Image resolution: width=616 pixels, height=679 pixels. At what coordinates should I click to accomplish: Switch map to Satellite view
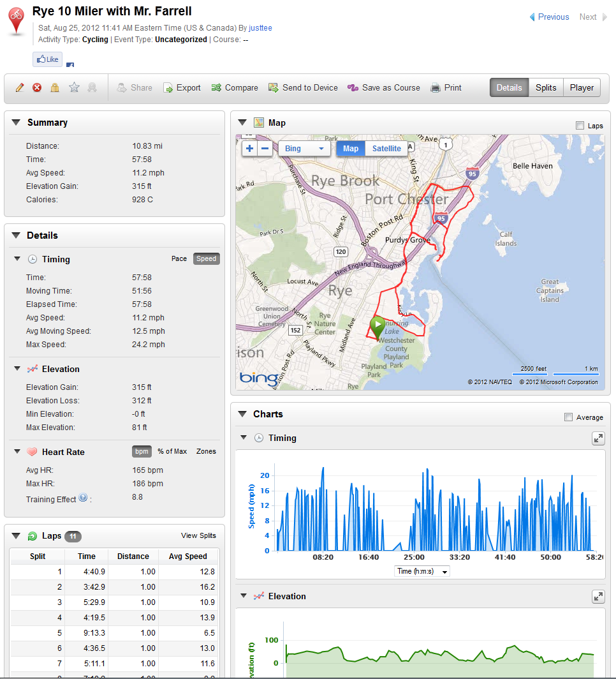(x=386, y=149)
